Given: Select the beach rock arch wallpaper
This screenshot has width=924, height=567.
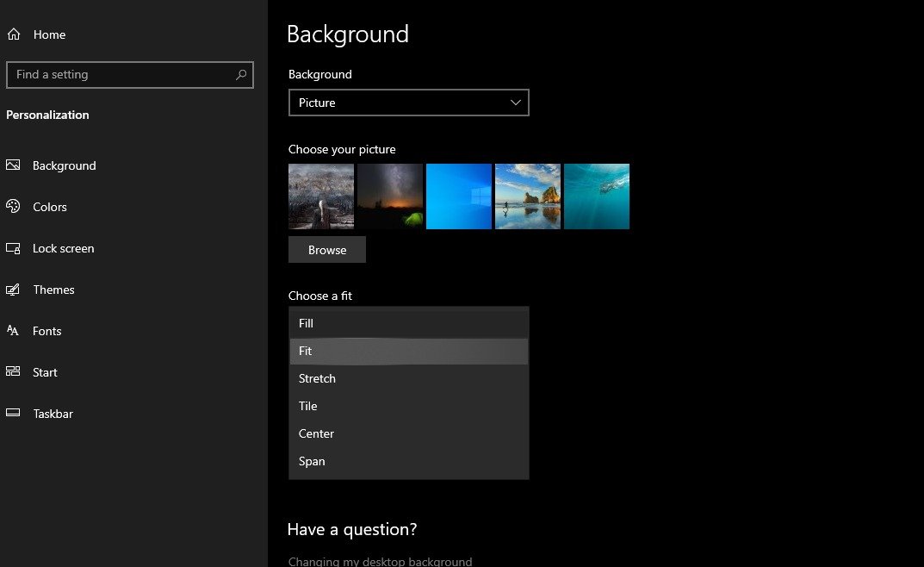Looking at the screenshot, I should pyautogui.click(x=528, y=196).
